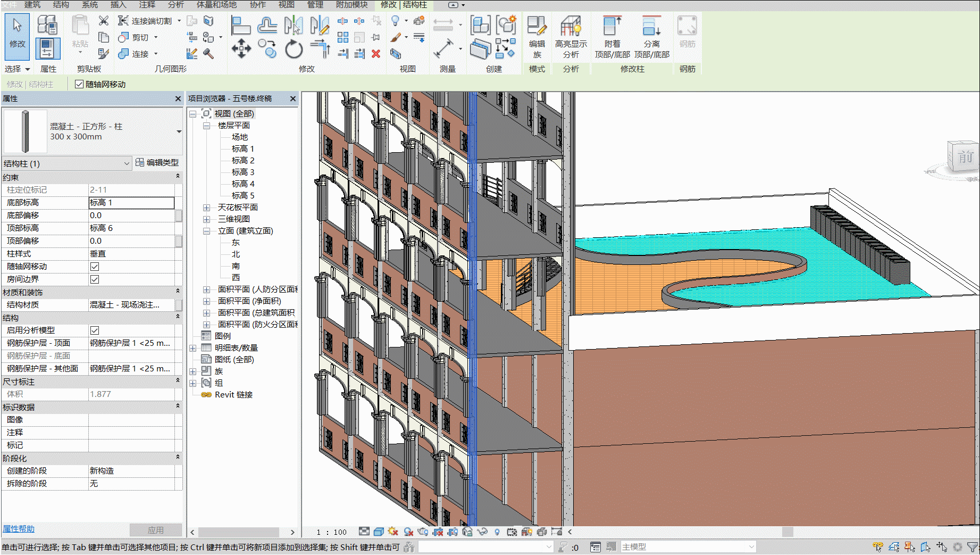Click the Measure tool icon

(x=443, y=48)
